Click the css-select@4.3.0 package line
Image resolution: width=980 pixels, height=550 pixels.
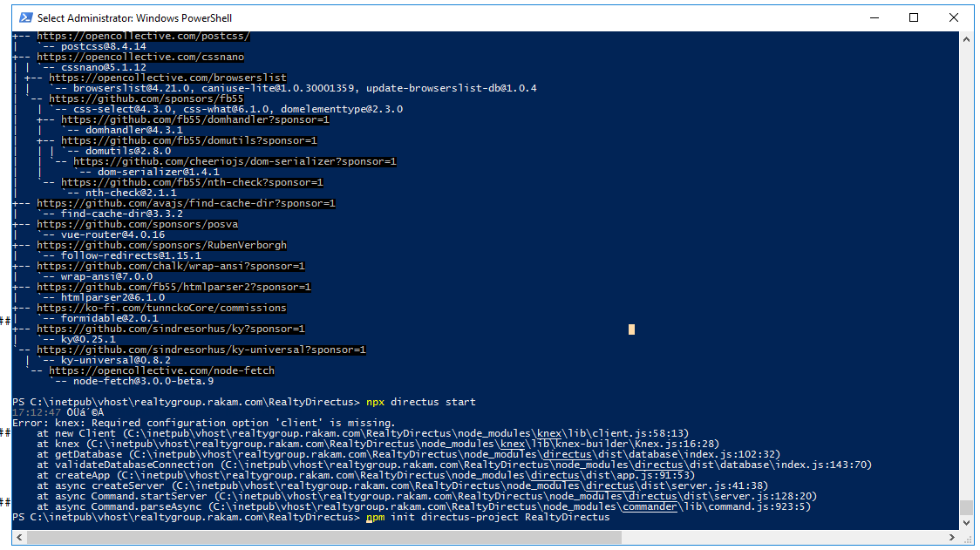pos(237,109)
